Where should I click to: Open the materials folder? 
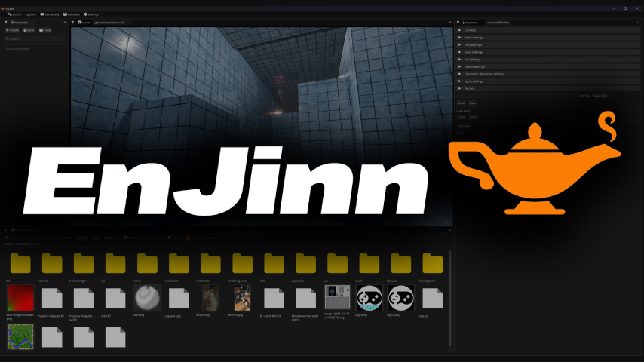210,263
